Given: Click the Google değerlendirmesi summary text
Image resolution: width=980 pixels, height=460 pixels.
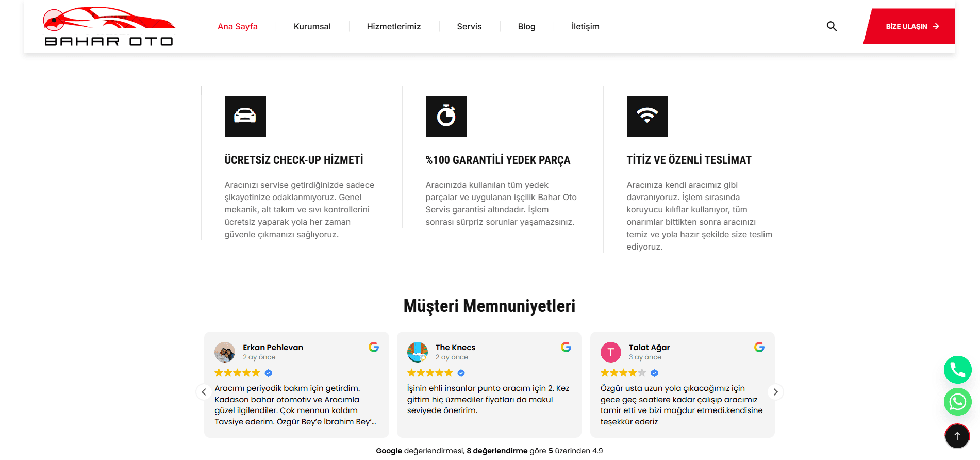Looking at the screenshot, I should [x=489, y=451].
